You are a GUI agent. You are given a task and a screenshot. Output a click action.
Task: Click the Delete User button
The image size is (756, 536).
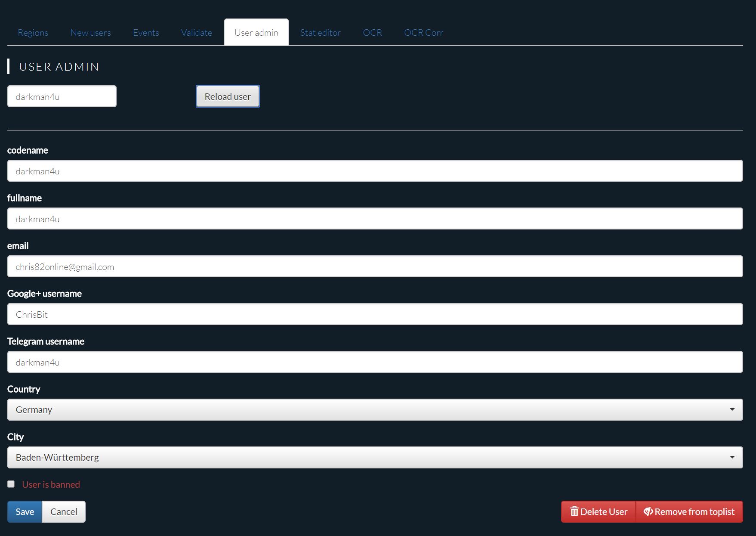click(599, 511)
